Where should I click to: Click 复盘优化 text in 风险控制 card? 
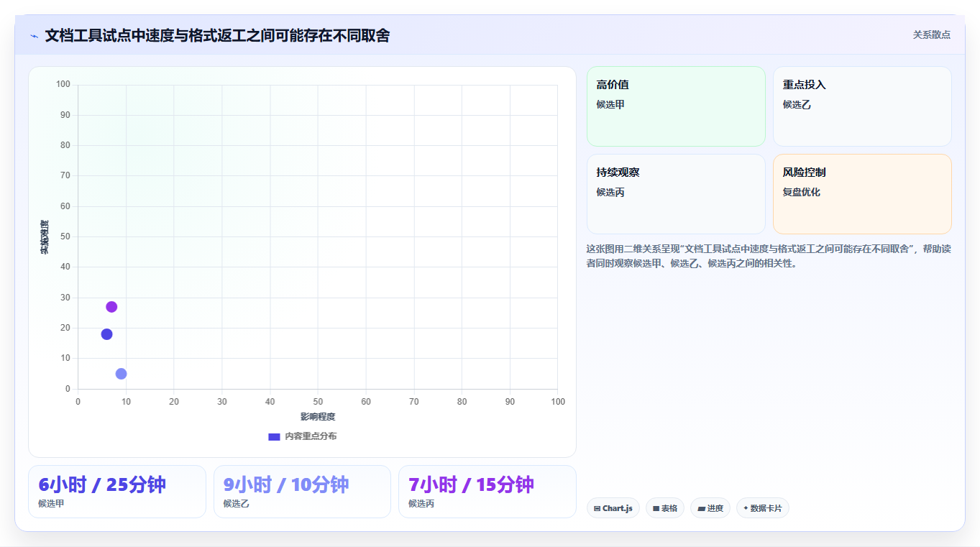(x=802, y=193)
